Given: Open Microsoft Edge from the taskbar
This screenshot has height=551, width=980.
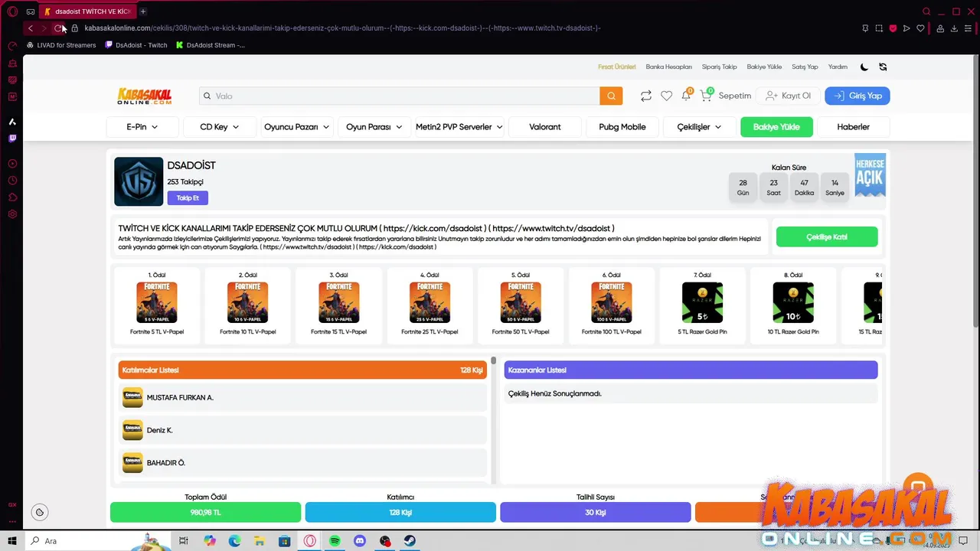Looking at the screenshot, I should (234, 541).
